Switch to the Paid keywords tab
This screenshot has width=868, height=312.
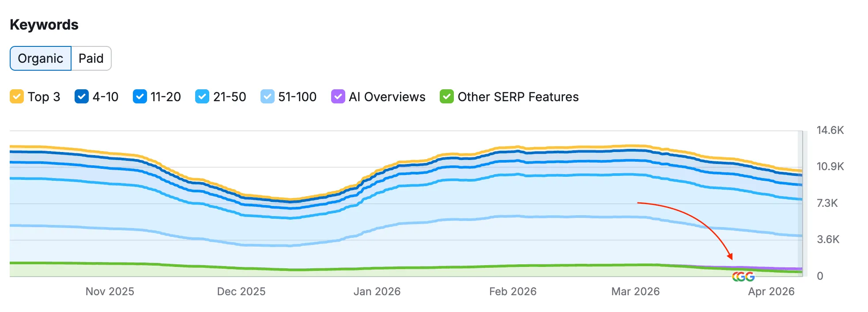coord(91,58)
